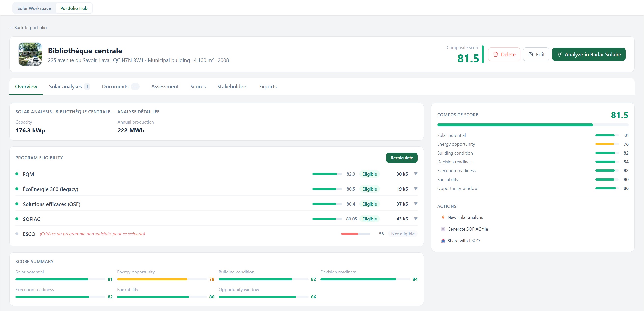Open the Overview tab
644x311 pixels.
click(26, 86)
